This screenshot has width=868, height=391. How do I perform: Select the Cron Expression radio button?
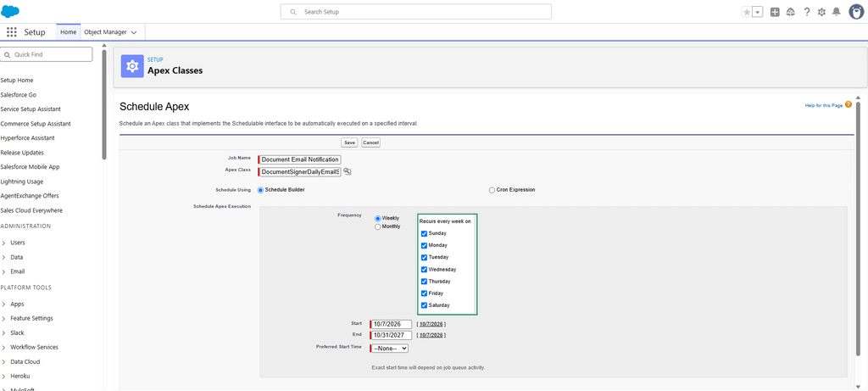(492, 190)
